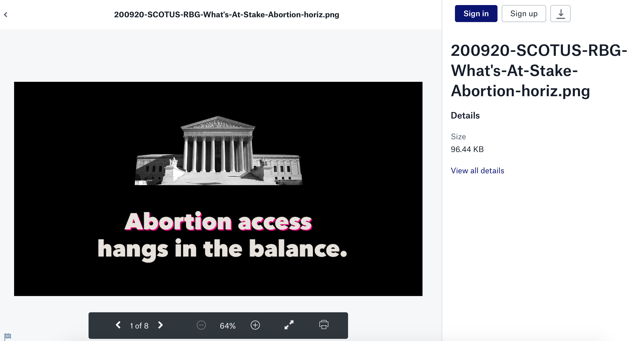Screen dimensions: 644x341
Task: Enter fullscreen with the expand arrows icon
Action: point(289,325)
